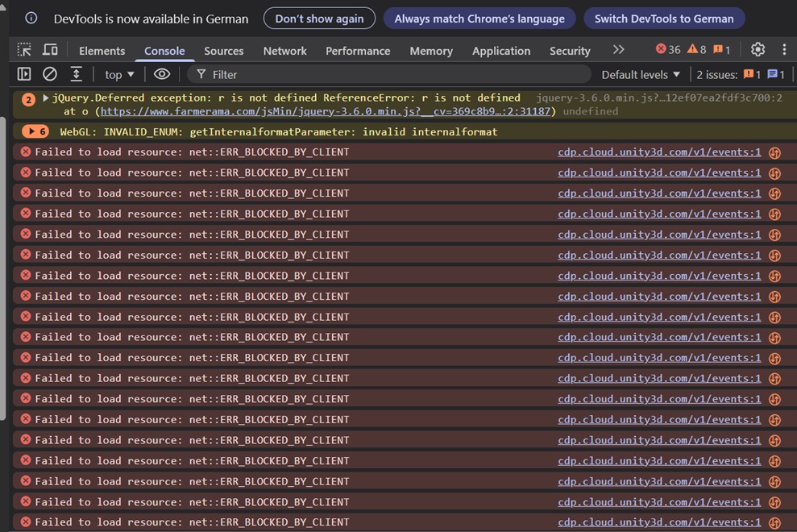Toggle the device toolbar emulation icon

coord(50,50)
